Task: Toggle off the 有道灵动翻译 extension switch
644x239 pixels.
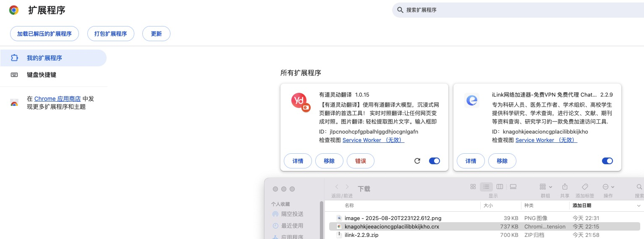Action: tap(435, 161)
